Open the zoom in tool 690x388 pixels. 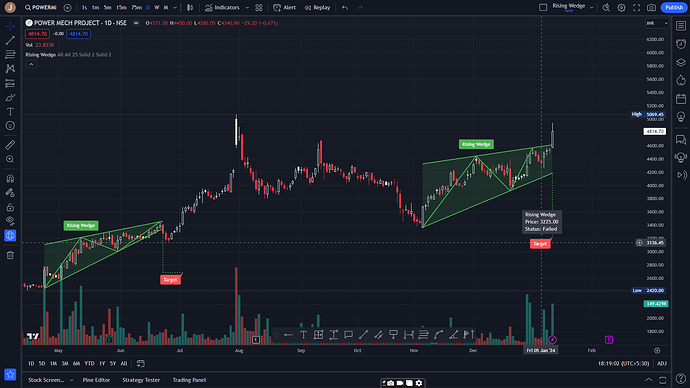click(10, 159)
